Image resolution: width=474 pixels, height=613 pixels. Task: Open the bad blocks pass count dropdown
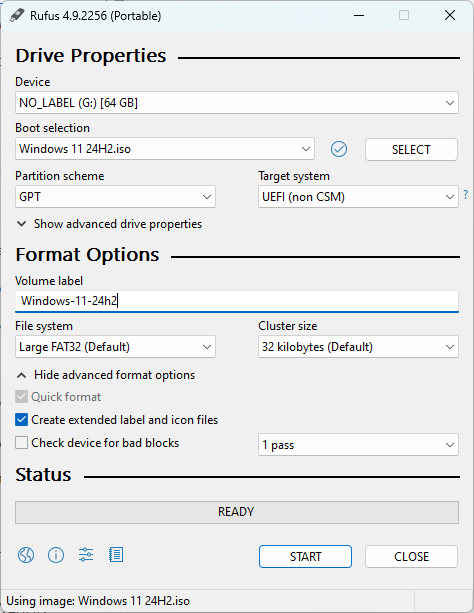358,445
